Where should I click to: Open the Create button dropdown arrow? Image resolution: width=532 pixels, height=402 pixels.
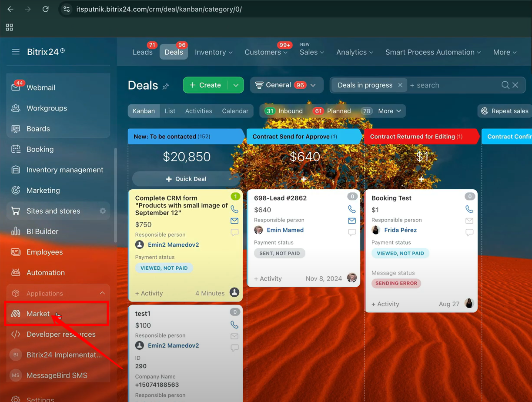coord(236,85)
